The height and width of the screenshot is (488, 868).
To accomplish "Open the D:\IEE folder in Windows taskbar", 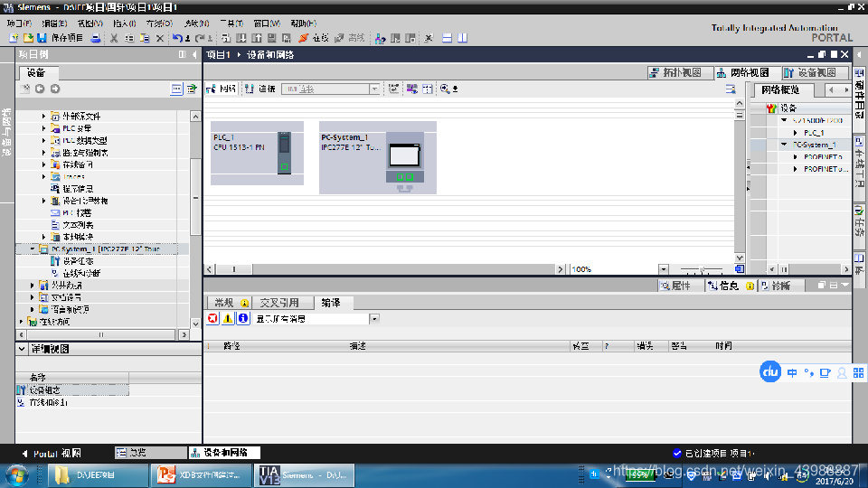I will coord(98,475).
